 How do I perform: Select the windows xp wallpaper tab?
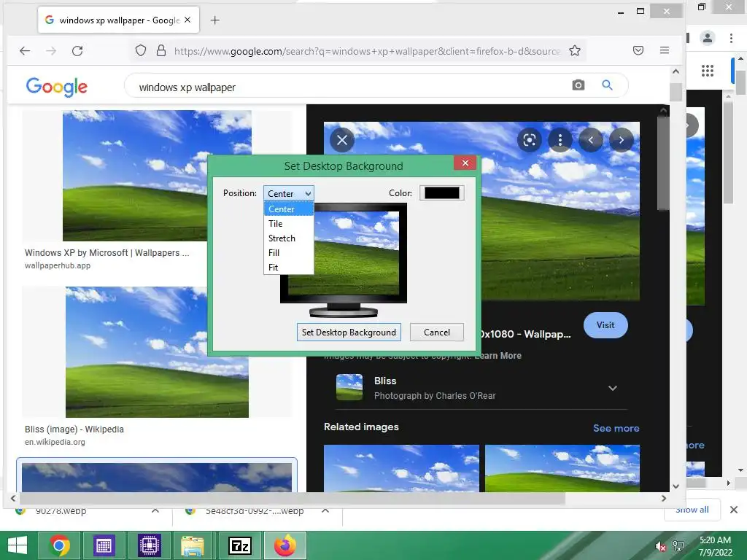pyautogui.click(x=118, y=20)
